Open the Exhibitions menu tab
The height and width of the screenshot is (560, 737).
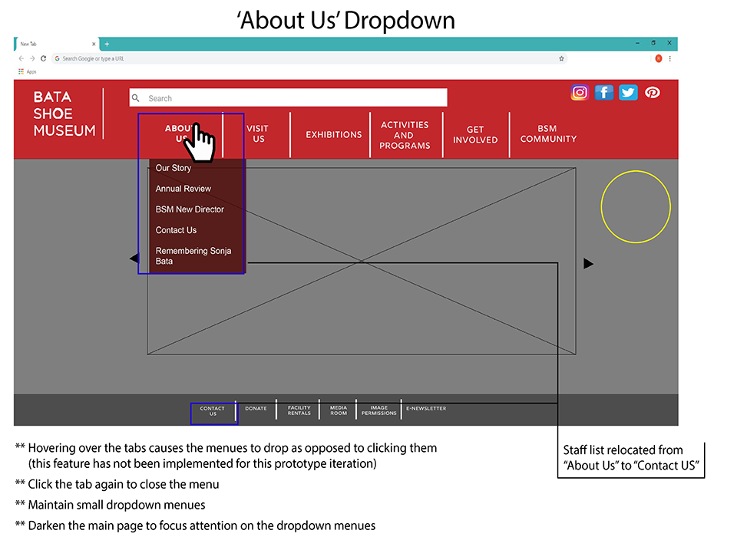334,134
